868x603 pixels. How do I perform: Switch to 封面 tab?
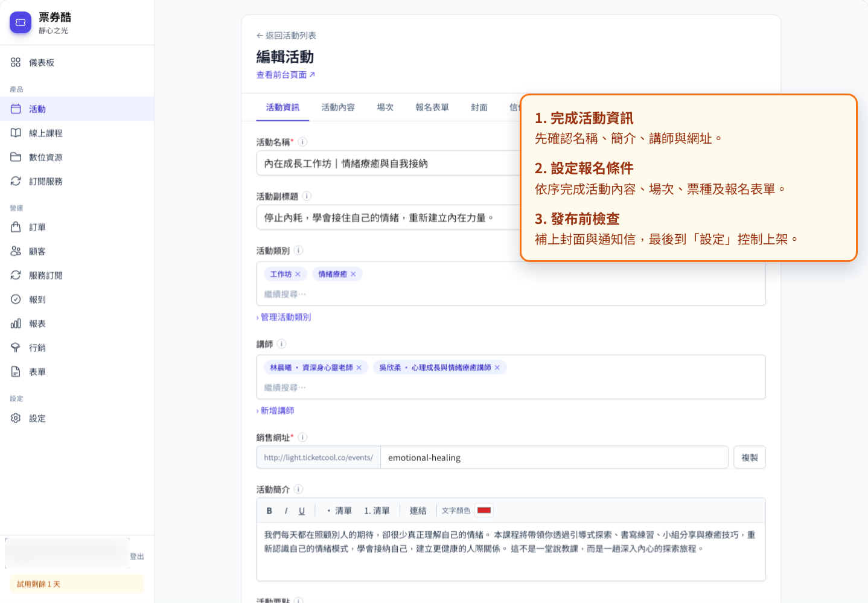479,107
